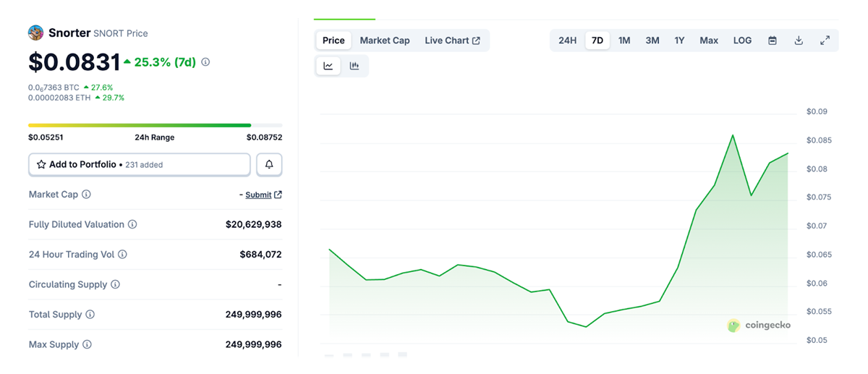Image resolution: width=868 pixels, height=374 pixels.
Task: Open the Live Chart tab
Action: point(452,41)
